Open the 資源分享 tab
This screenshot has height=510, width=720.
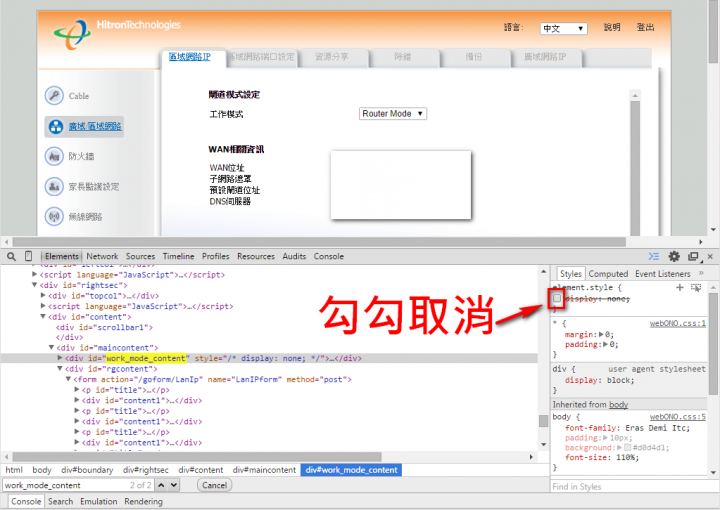coord(332,57)
